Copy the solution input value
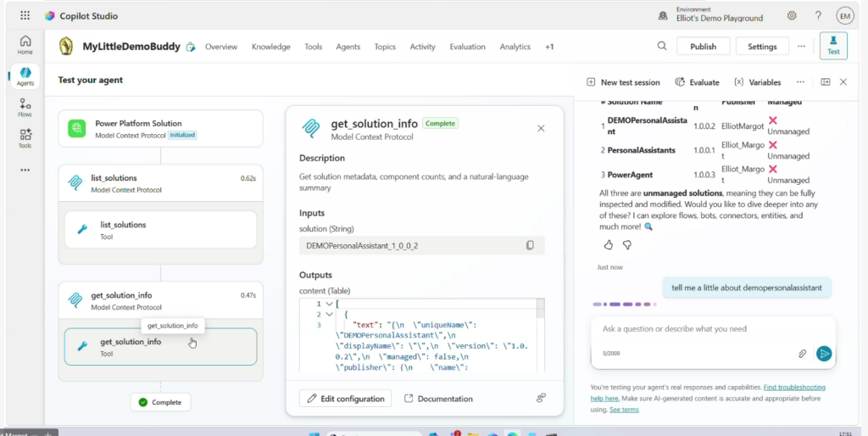Viewport: 868px width, 436px height. 530,246
